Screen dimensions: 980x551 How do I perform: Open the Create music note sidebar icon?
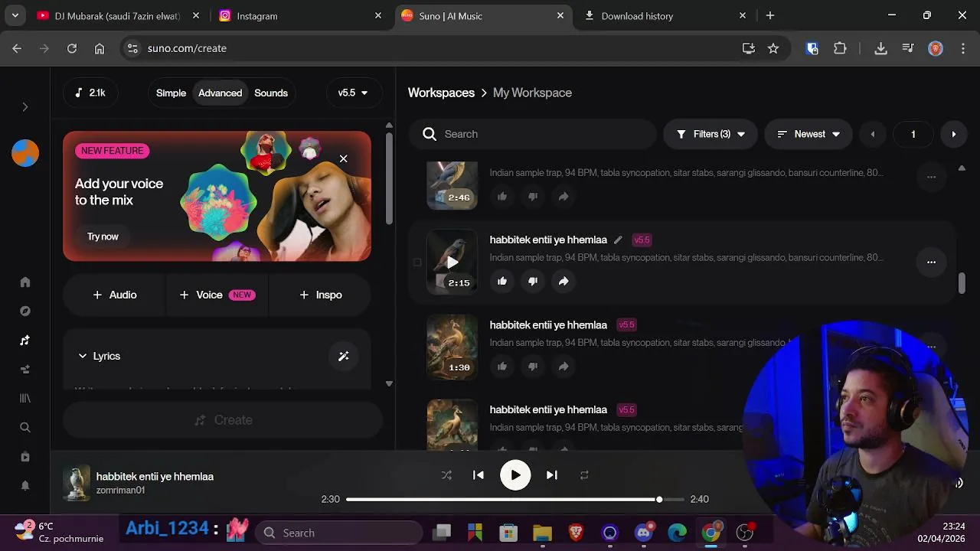point(24,341)
